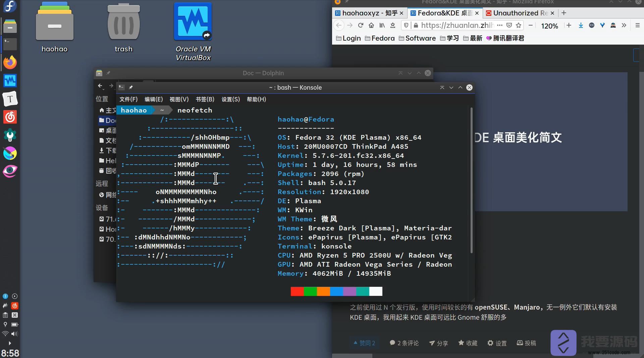Click the Firefox URL address bar
644x358 pixels.
(x=457, y=26)
